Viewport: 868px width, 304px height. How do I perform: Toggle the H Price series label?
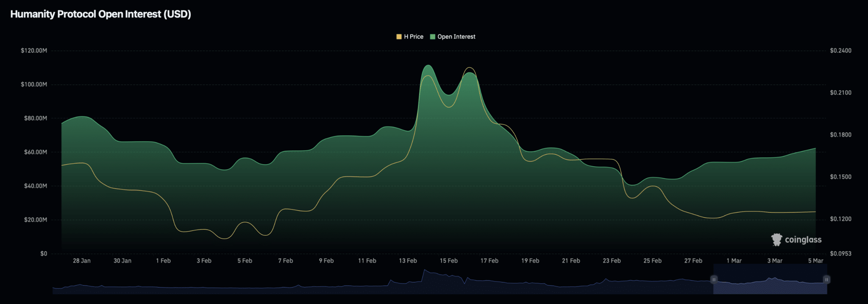[x=414, y=37]
